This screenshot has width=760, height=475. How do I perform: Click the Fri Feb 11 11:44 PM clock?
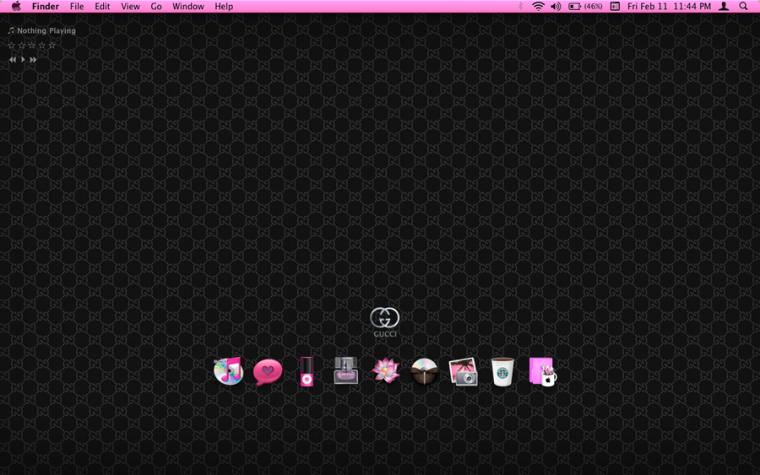[x=669, y=6]
